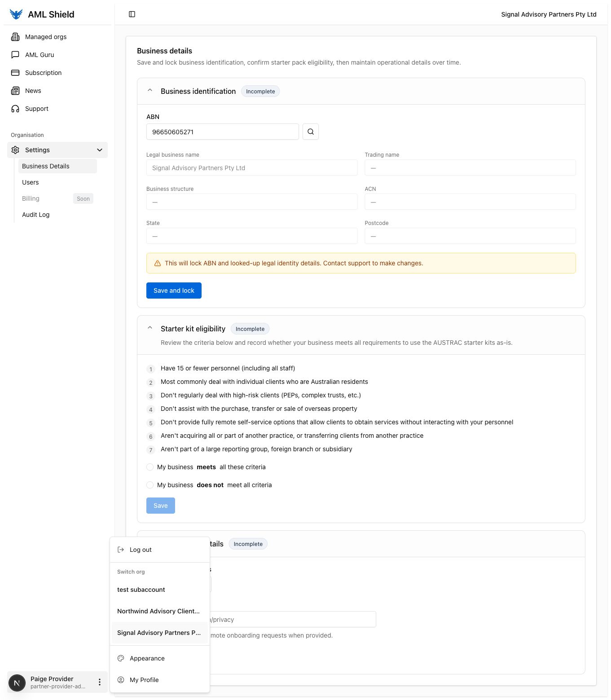Viewport: 611px width, 700px height.
Task: Collapse the Business identification section
Action: (150, 91)
